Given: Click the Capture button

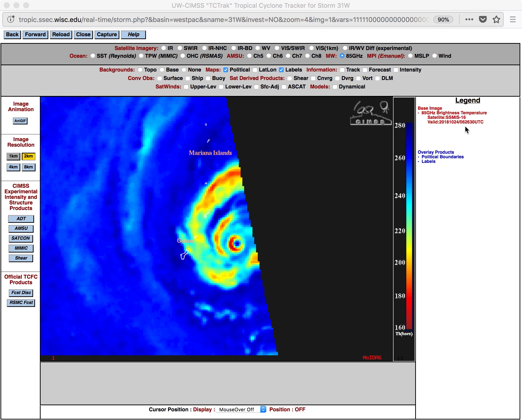Looking at the screenshot, I should pyautogui.click(x=107, y=35).
